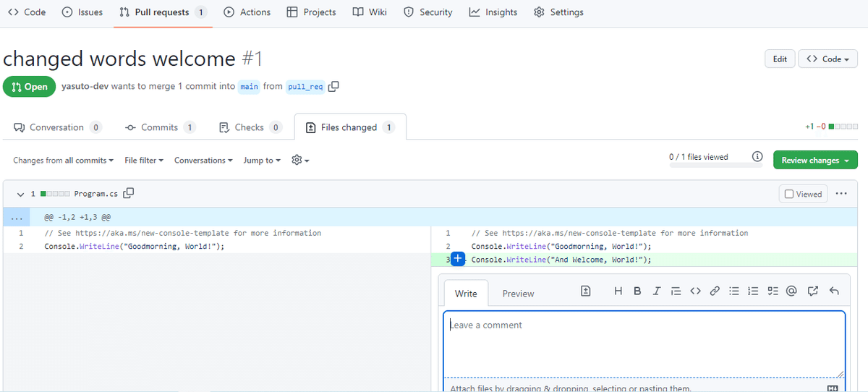Insert a bulleted list in the comment
868x392 pixels.
pyautogui.click(x=733, y=291)
